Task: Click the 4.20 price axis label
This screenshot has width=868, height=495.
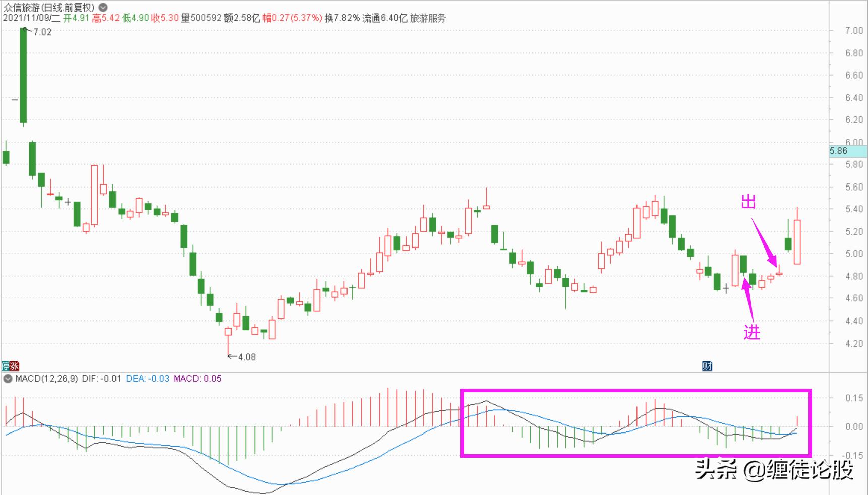Action: 854,343
